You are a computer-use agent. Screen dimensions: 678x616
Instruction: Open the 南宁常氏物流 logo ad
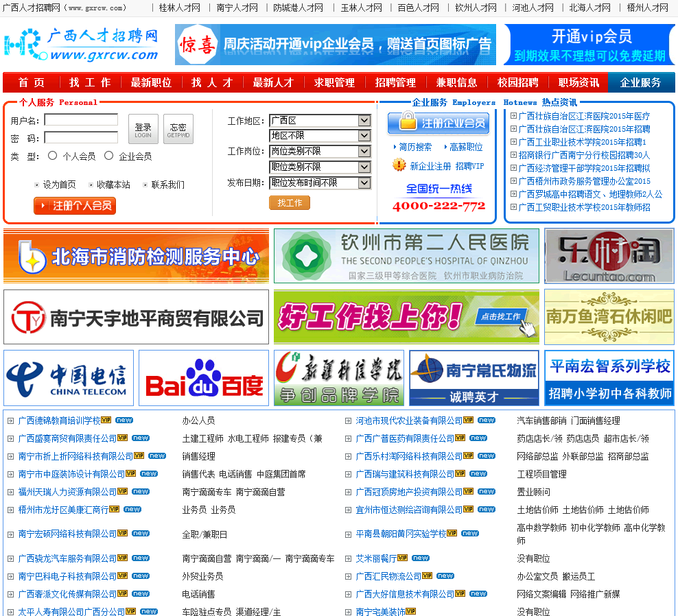pyautogui.click(x=474, y=378)
